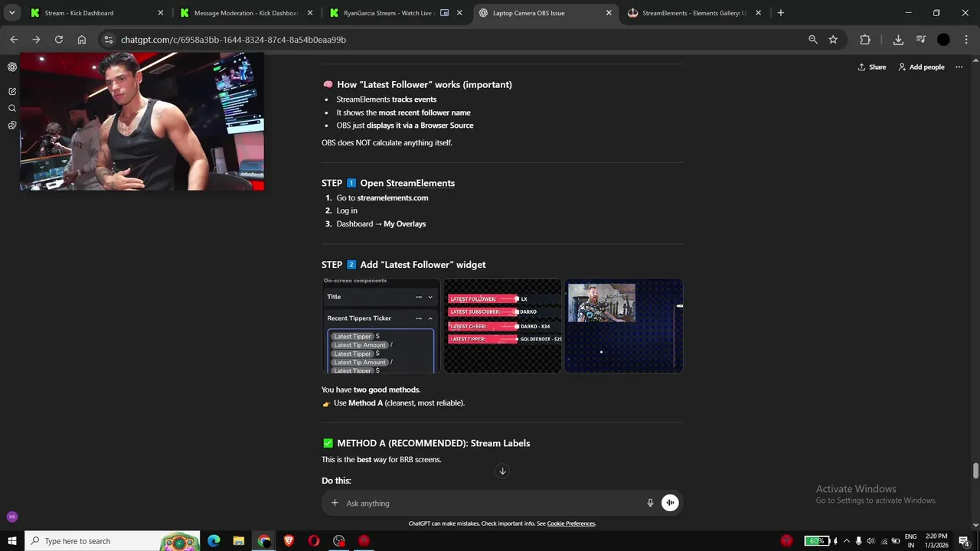Open the Extensions puzzle icon
Screen dimensions: 980x551
click(x=865, y=40)
